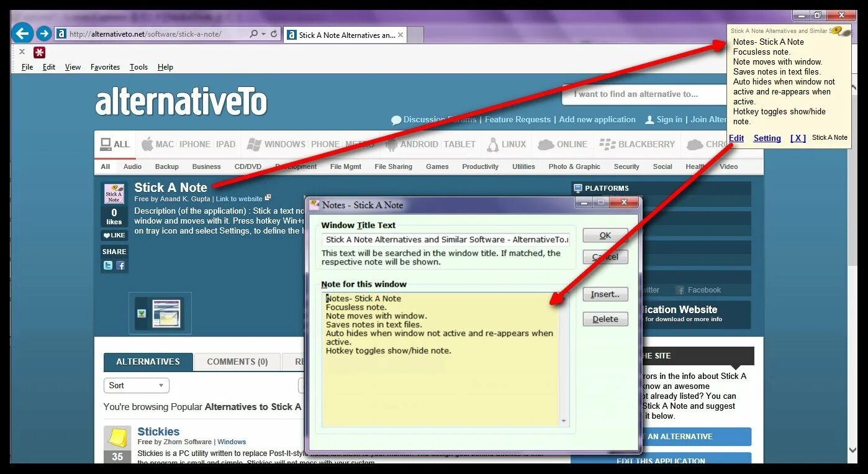Screen dimensions: 868x474
Task: Open the View menu
Action: tap(73, 67)
